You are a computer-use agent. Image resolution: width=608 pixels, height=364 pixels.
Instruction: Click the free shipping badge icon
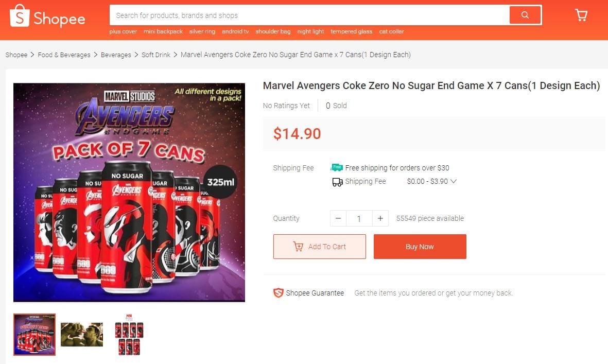(337, 167)
